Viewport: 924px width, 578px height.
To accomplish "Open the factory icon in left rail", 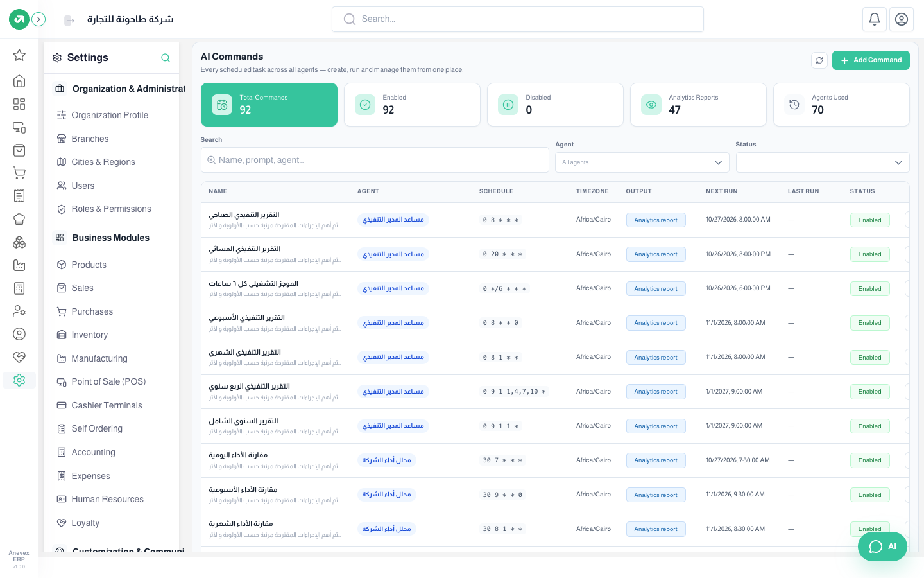I will click(19, 265).
